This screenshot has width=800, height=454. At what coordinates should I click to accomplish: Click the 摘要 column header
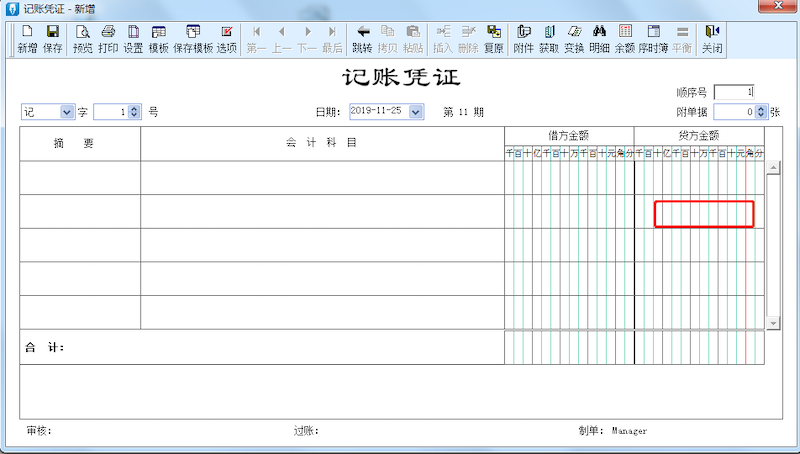[x=80, y=143]
